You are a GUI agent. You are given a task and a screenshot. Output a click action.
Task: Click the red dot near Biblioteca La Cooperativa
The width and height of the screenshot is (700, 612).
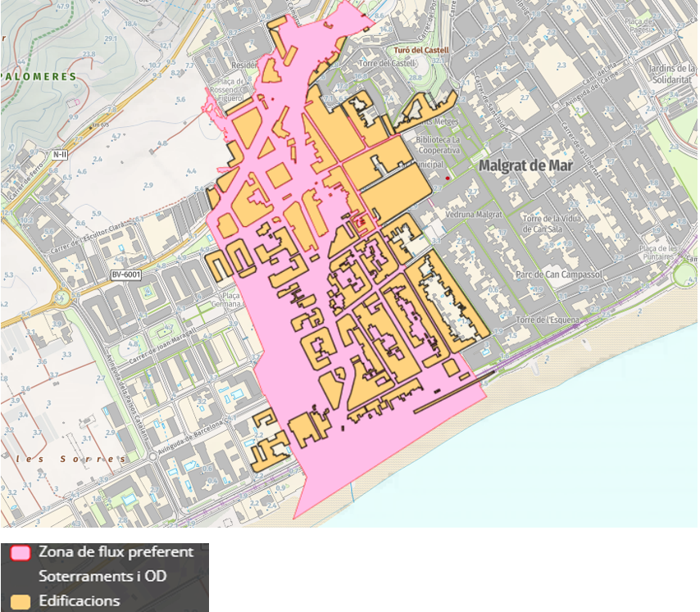click(x=448, y=176)
